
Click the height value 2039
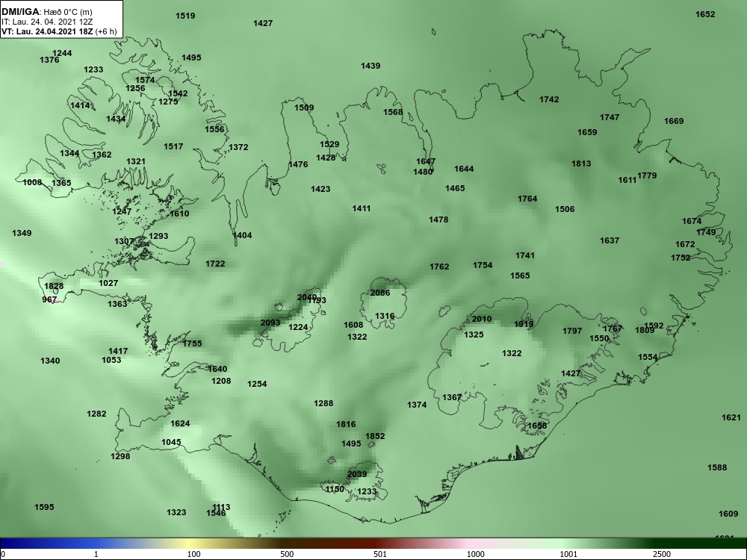tap(357, 474)
